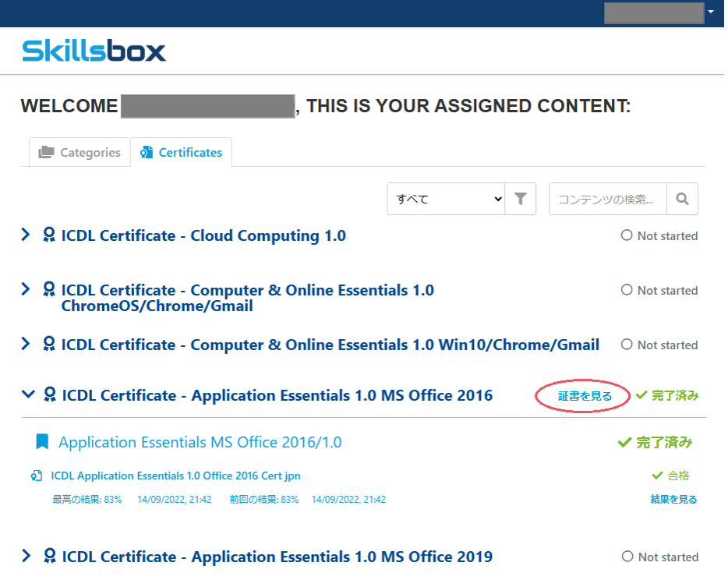Click the test icon beside Office 2016 Cert jpn
The width and height of the screenshot is (728, 580).
click(37, 476)
